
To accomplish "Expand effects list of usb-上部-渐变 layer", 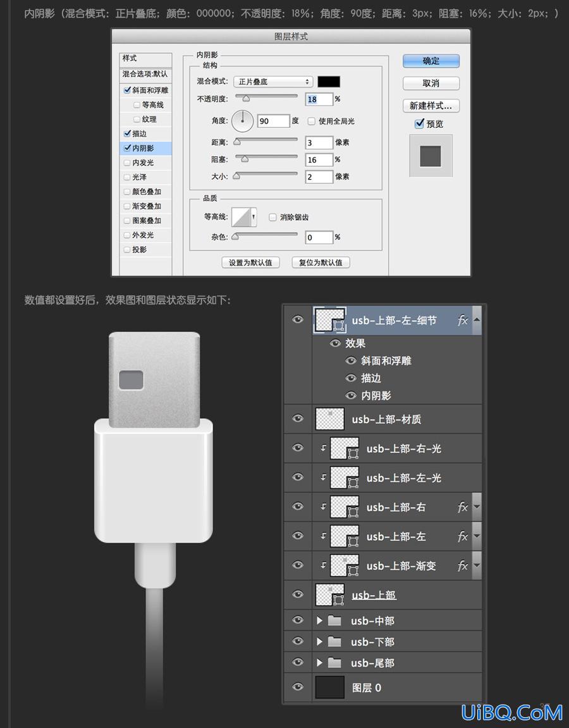I will (x=477, y=565).
